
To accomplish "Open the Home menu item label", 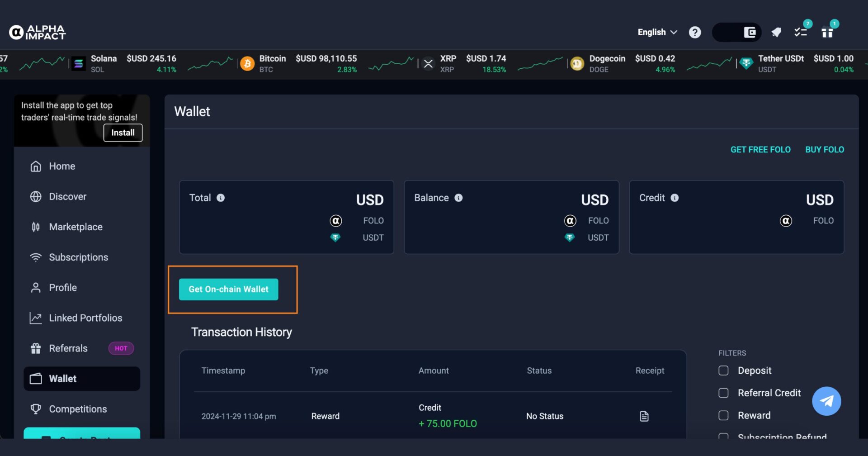I will [62, 166].
